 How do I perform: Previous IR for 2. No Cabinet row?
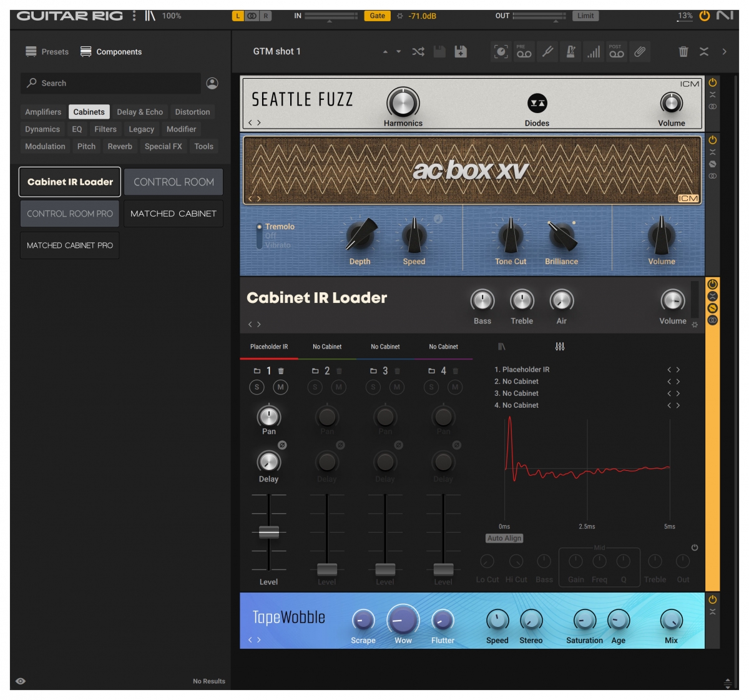(669, 382)
